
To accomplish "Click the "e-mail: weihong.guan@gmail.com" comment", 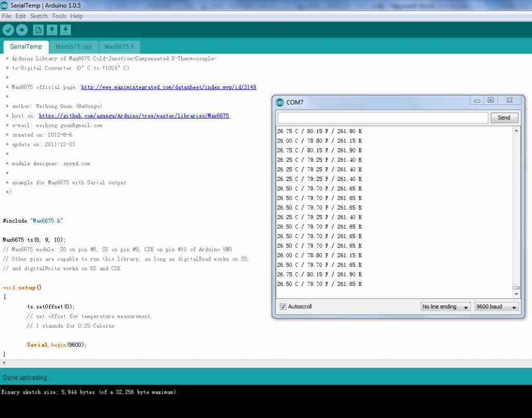I will [54, 125].
